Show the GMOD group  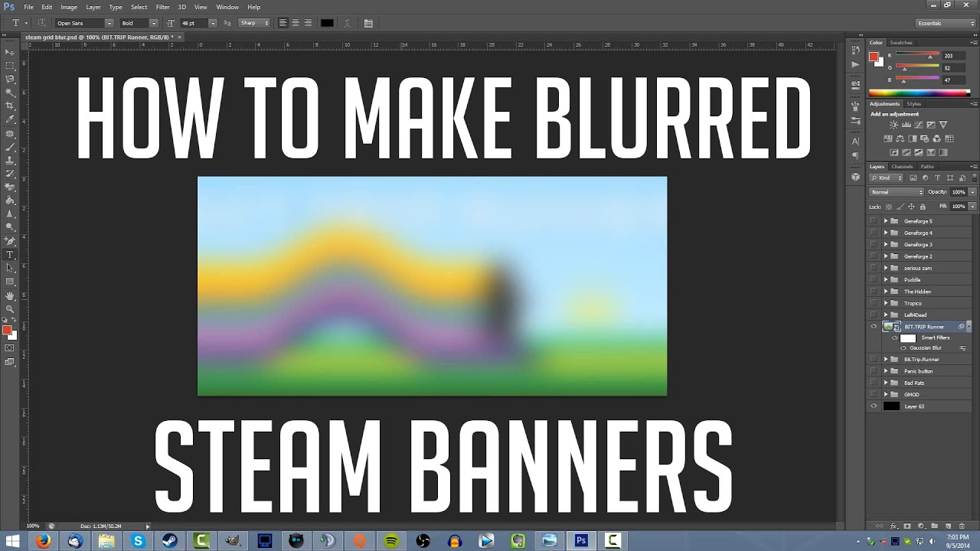[x=874, y=394]
